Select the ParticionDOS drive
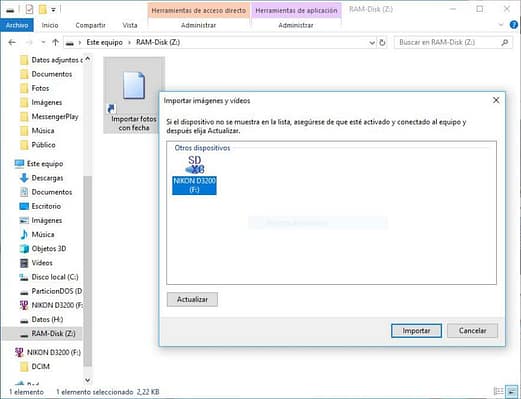The image size is (521, 399). click(x=51, y=291)
